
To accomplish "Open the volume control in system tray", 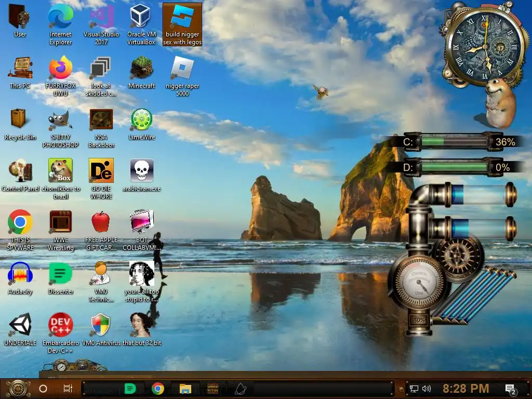I will [x=427, y=389].
